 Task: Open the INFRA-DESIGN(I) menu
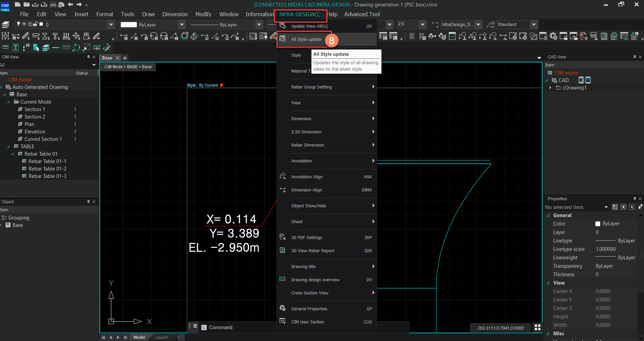[x=300, y=14]
